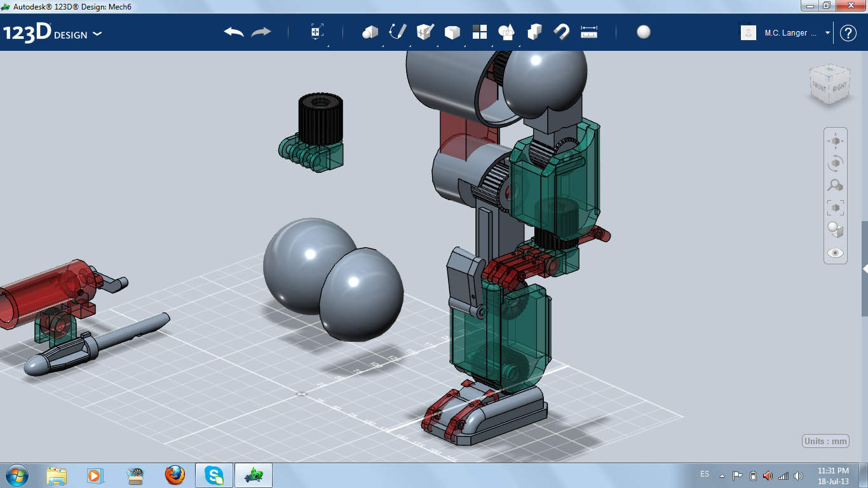Toggle the Snap magnet tool
The width and height of the screenshot is (868, 488).
(562, 32)
